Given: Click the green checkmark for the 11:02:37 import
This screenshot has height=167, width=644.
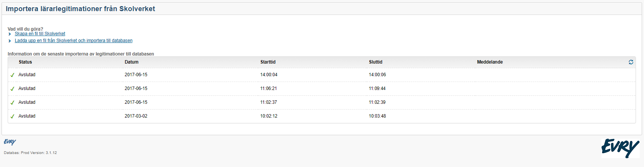Looking at the screenshot, I should pos(12,103).
